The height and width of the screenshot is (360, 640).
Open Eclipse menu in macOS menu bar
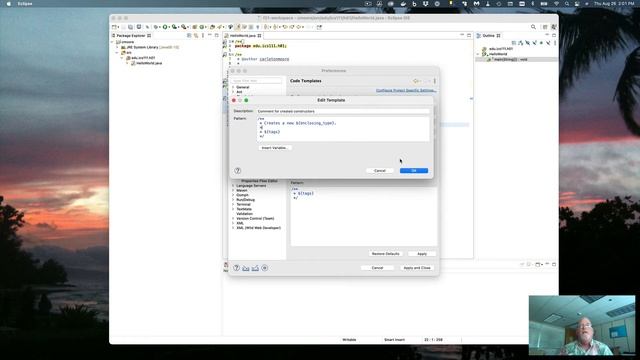[x=25, y=4]
